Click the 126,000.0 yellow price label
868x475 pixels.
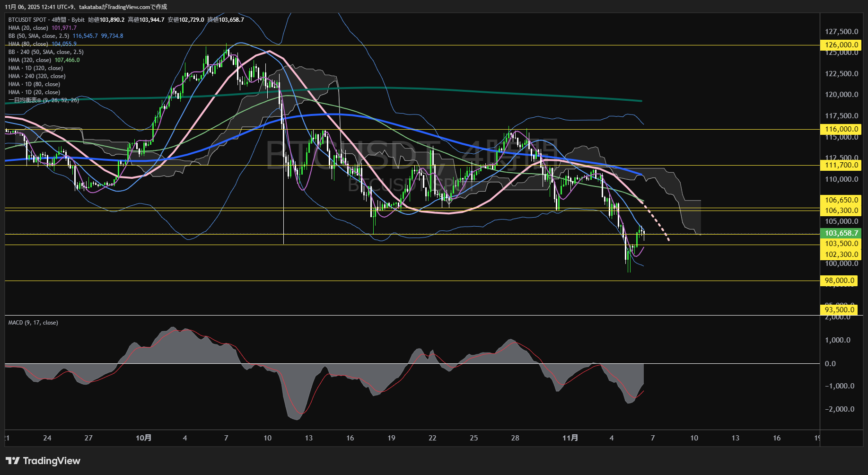point(841,45)
